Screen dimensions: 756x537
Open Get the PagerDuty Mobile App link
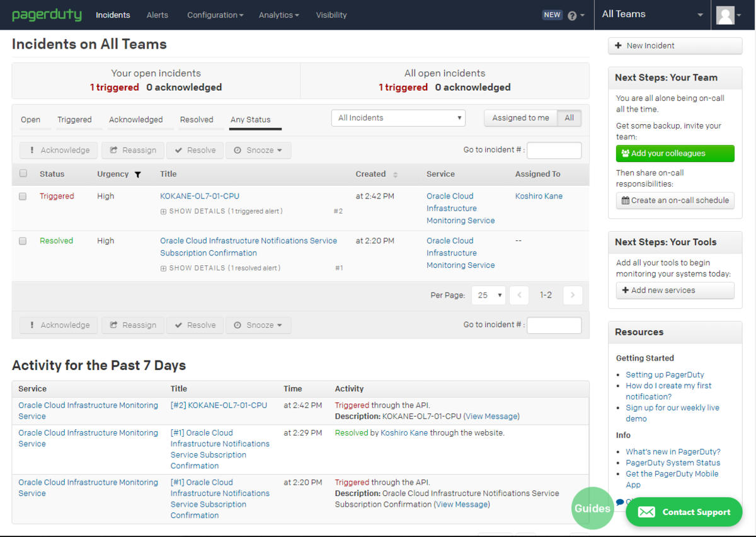(672, 480)
